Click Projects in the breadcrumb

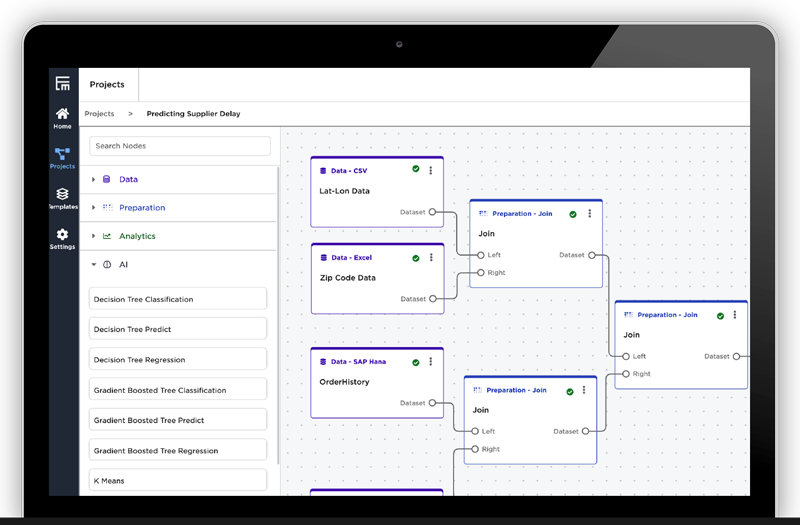pos(99,114)
